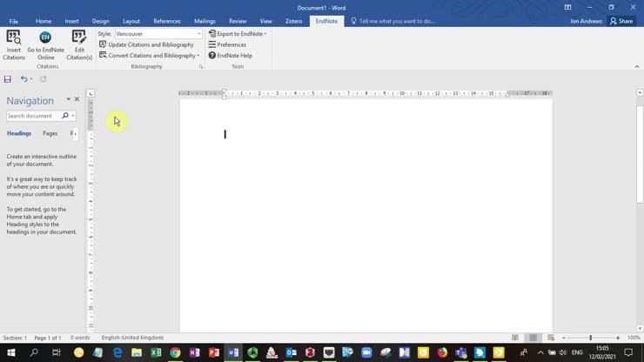Expand search options arrow in Navigation pane
This screenshot has width=644, height=362.
click(73, 116)
